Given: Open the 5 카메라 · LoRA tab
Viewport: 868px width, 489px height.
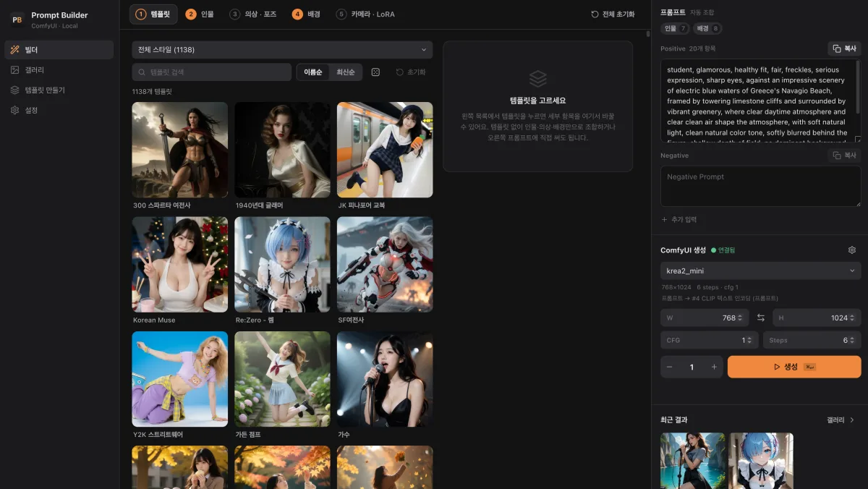Looking at the screenshot, I should [x=366, y=14].
